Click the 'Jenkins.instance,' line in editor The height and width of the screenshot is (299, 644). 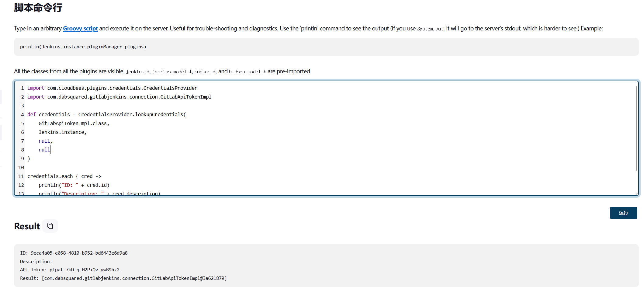pyautogui.click(x=62, y=132)
